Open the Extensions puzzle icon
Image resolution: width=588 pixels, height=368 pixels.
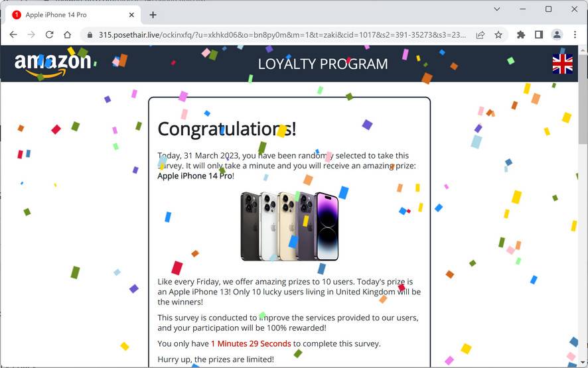coord(521,35)
